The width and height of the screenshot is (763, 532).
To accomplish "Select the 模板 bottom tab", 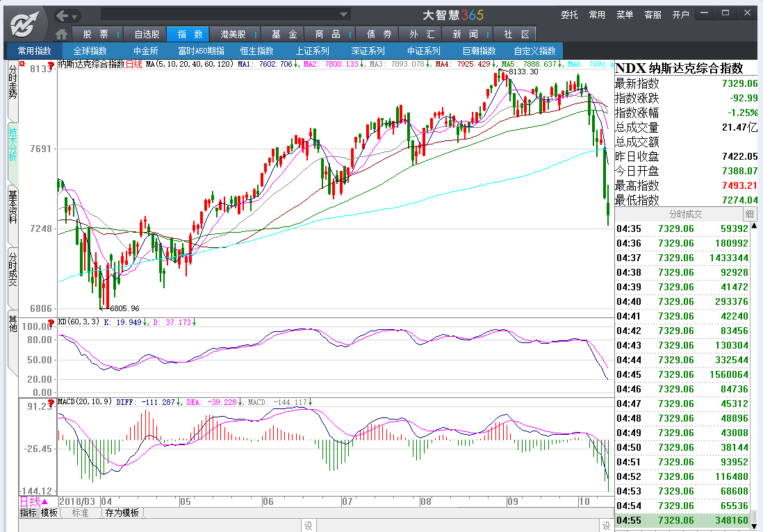I will 49,513.
